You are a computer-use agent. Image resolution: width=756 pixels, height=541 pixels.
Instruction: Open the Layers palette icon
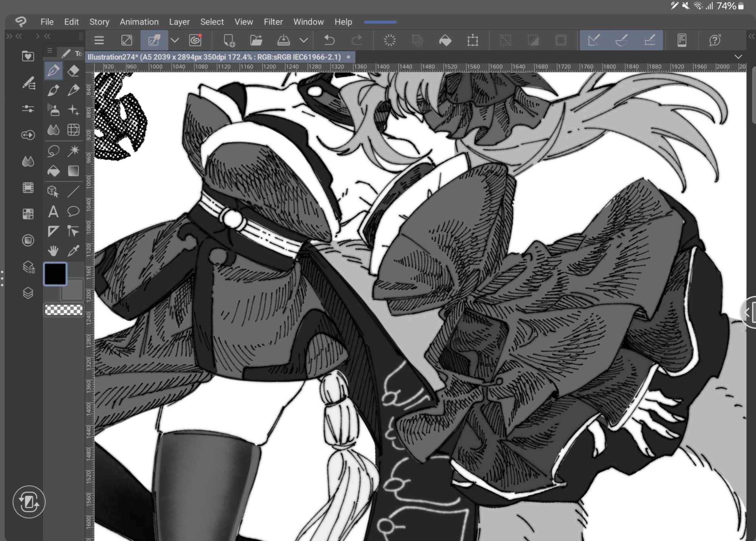tap(28, 293)
